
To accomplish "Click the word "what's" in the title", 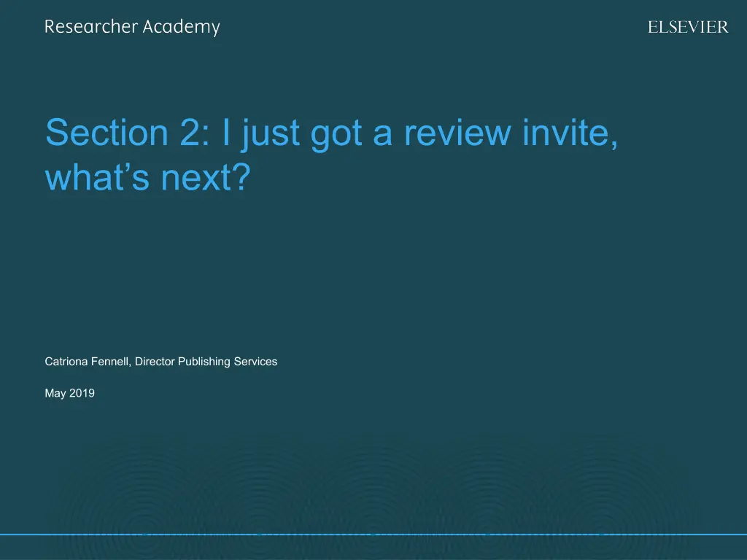I will (x=98, y=177).
